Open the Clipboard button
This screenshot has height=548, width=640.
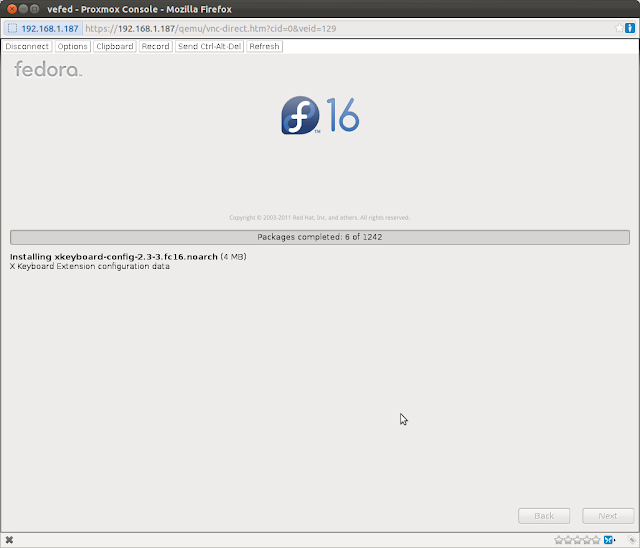115,47
